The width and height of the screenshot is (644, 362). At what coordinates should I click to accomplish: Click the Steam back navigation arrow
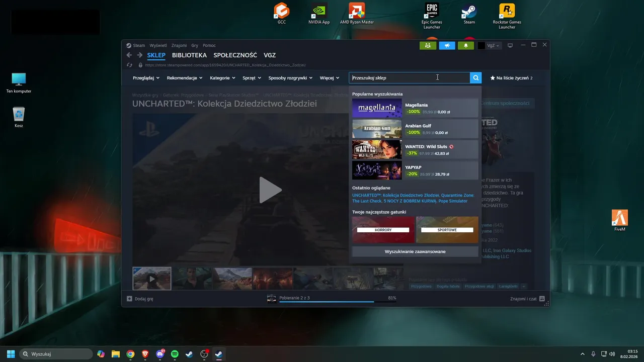[x=129, y=55]
